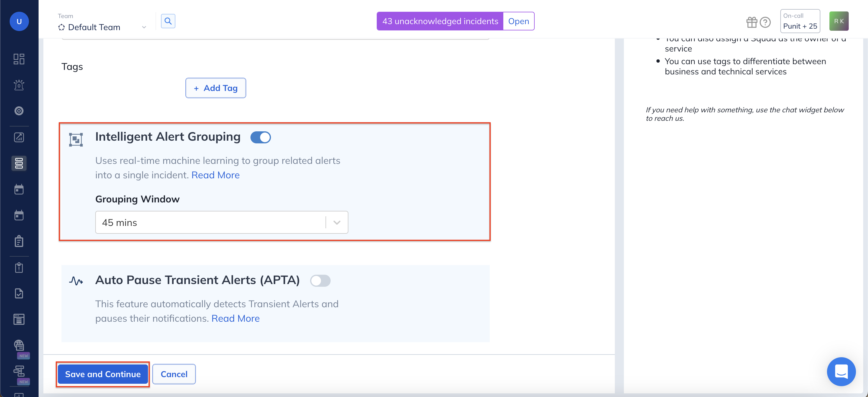This screenshot has width=868, height=397.
Task: Open the RK user avatar menu
Action: coord(838,21)
